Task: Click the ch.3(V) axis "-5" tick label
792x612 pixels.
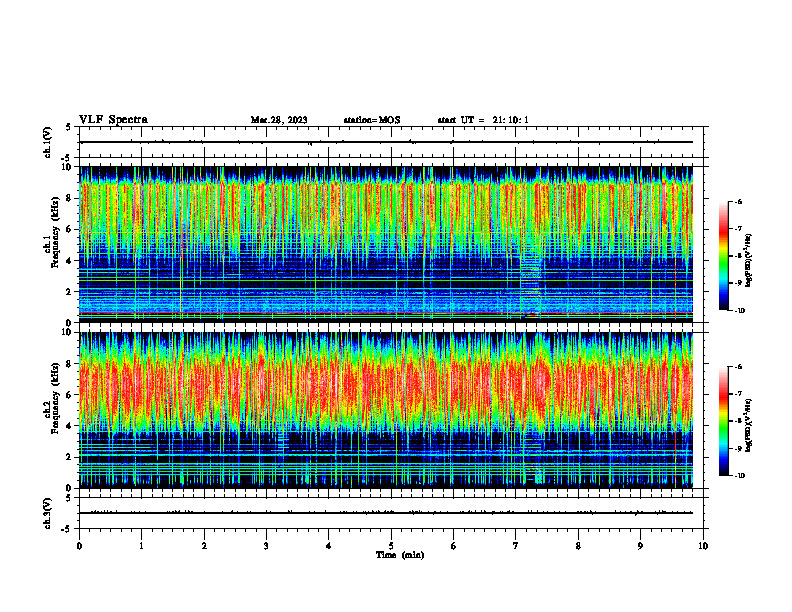Action: [x=67, y=529]
